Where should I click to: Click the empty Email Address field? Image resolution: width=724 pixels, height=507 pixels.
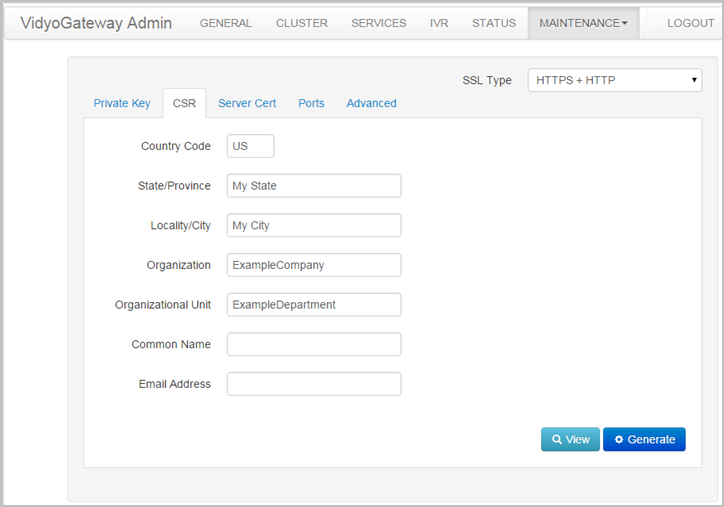[313, 384]
